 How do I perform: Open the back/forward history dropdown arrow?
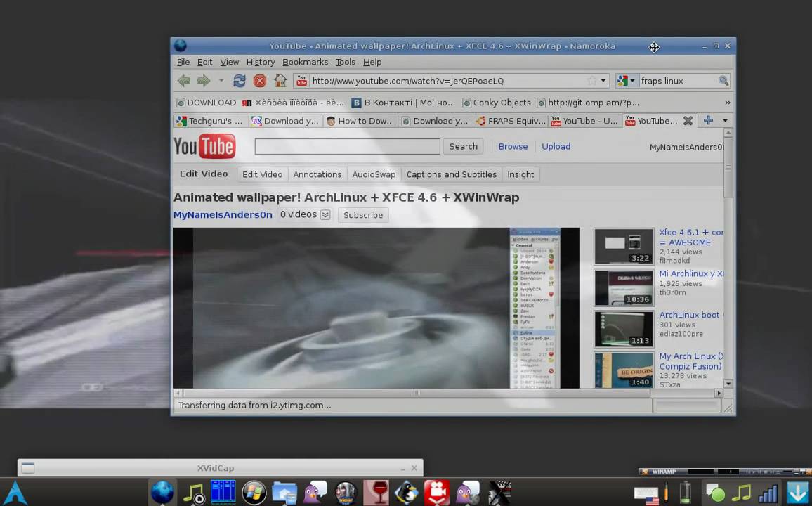click(221, 81)
